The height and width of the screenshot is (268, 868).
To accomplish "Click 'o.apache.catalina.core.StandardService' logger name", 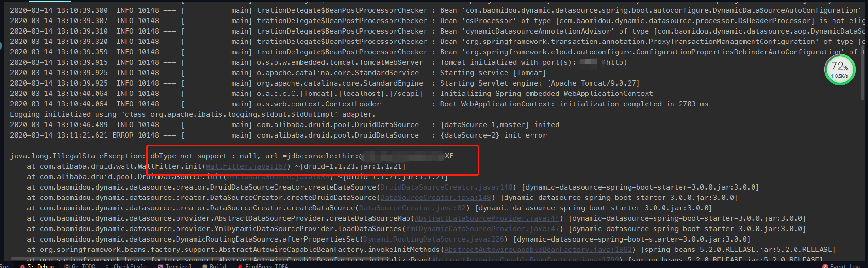I will [338, 73].
